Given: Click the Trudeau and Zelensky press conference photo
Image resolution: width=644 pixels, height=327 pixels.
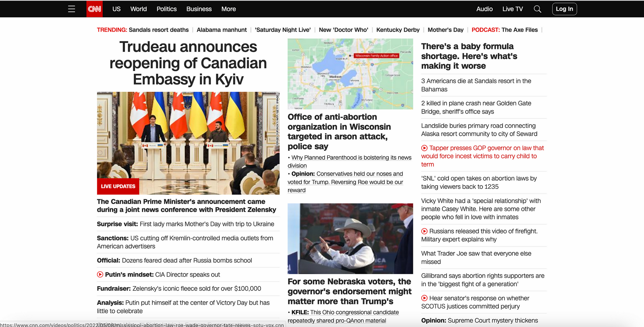Looking at the screenshot, I should click(188, 143).
